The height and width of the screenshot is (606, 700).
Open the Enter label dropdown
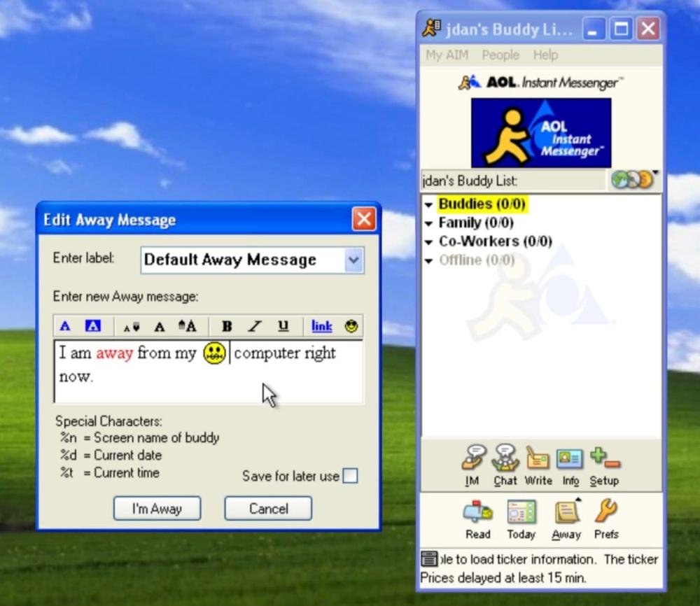[x=353, y=260]
